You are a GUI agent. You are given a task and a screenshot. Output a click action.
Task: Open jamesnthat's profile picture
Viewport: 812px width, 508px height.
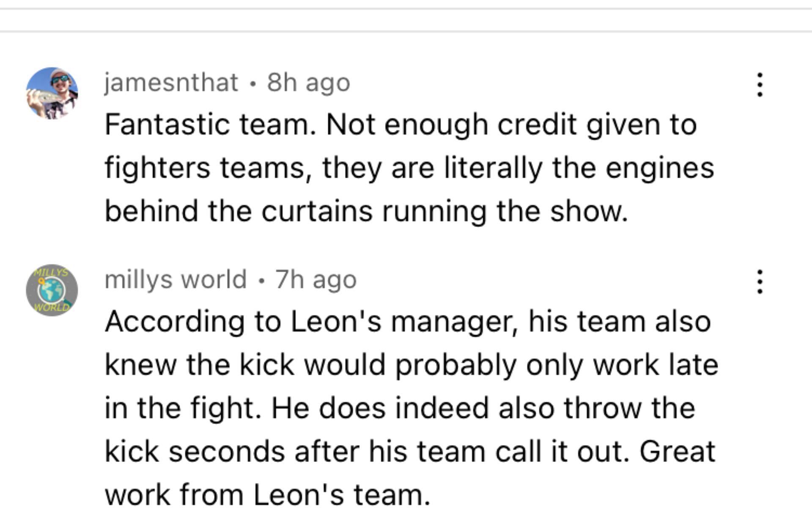tap(52, 93)
